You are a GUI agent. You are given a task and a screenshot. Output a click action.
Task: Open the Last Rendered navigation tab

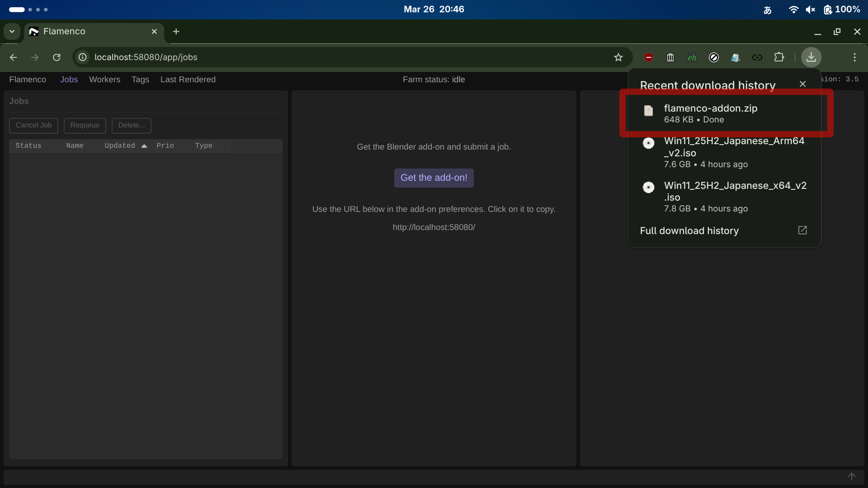pyautogui.click(x=188, y=80)
